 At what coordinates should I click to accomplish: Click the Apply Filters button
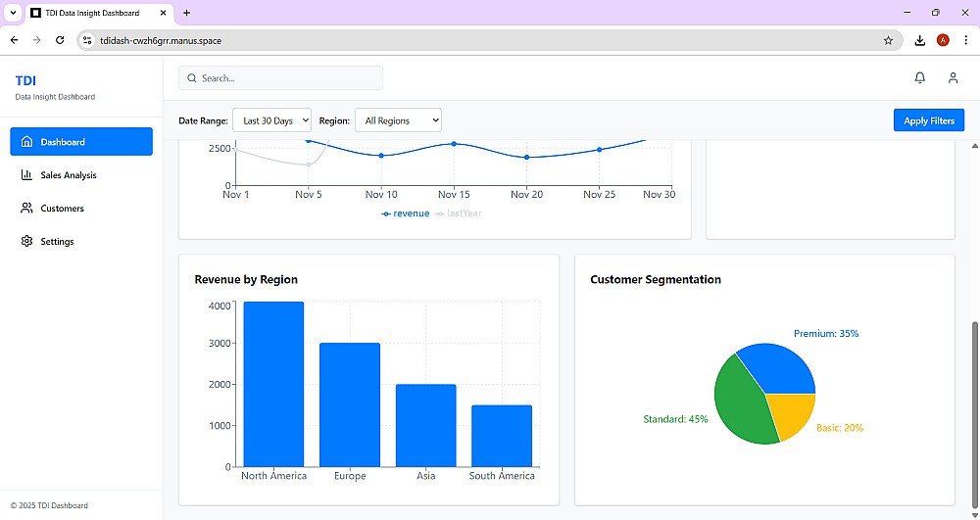click(x=929, y=120)
